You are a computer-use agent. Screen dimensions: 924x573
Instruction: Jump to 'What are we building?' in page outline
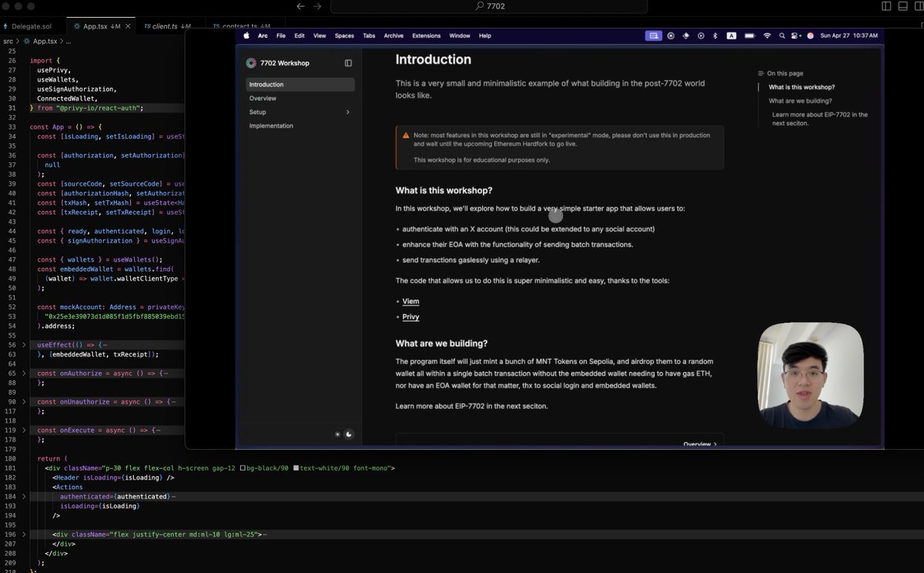pyautogui.click(x=800, y=101)
